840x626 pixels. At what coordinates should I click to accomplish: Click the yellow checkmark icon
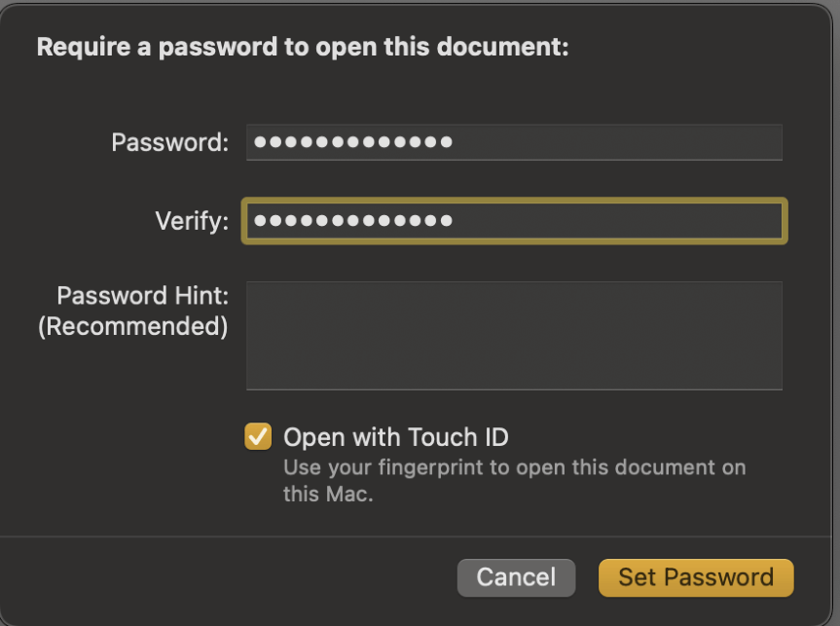(x=258, y=436)
